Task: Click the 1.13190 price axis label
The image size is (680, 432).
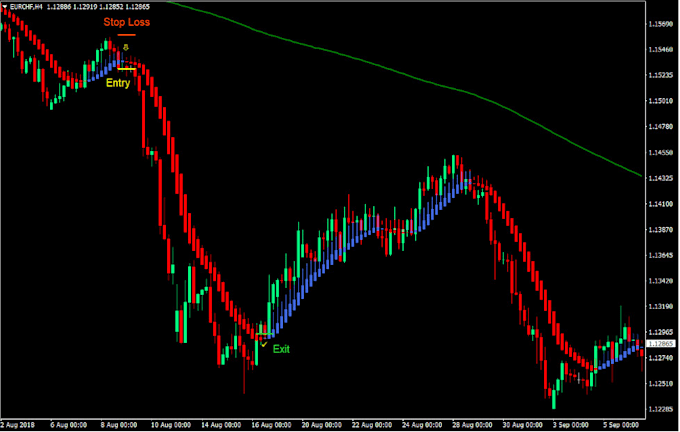Action: point(660,307)
